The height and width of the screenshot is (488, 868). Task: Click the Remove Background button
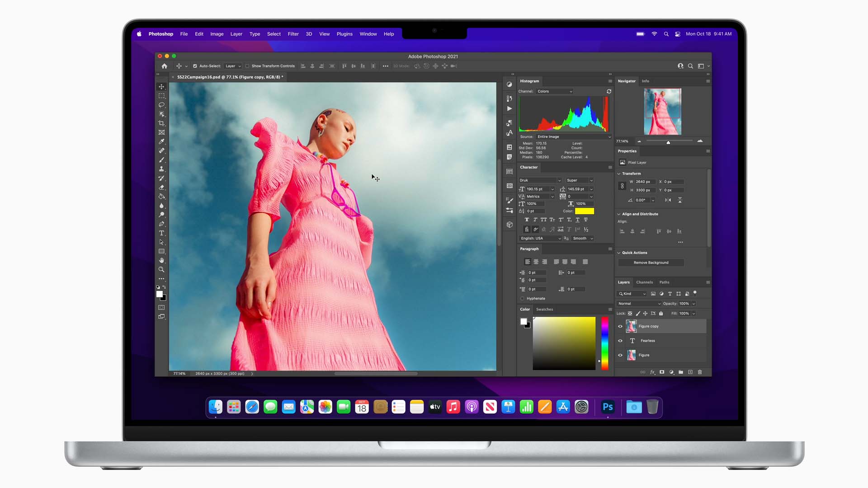click(x=651, y=262)
